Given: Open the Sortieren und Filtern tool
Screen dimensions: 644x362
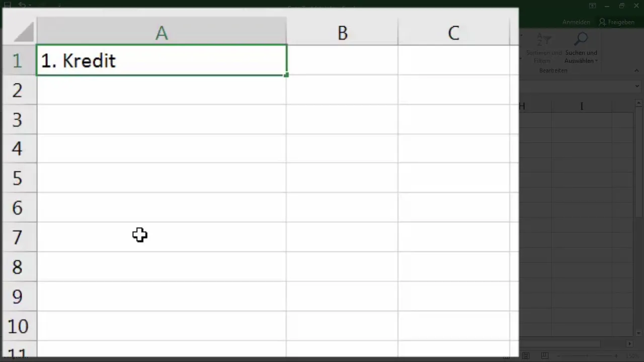Looking at the screenshot, I should tap(543, 48).
